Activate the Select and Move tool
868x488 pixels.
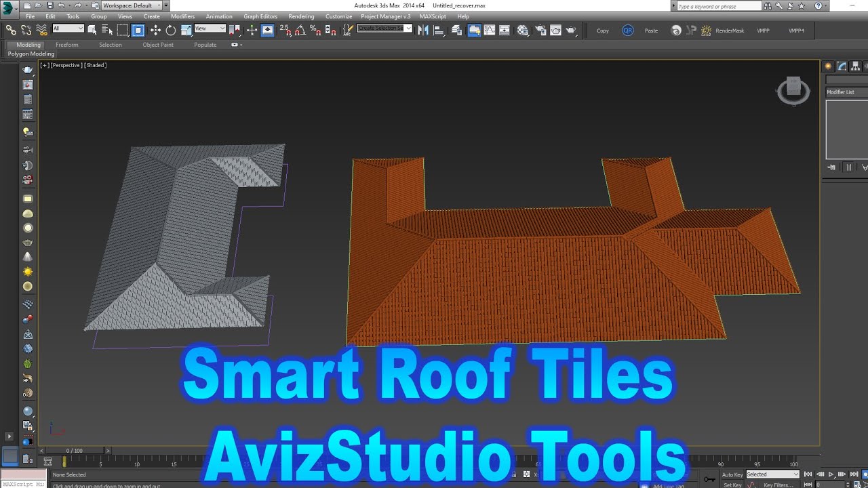pyautogui.click(x=155, y=30)
